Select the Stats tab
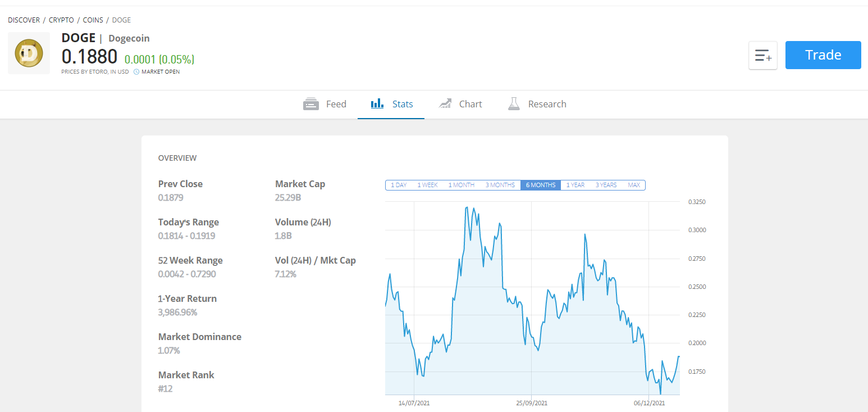 pyautogui.click(x=391, y=104)
